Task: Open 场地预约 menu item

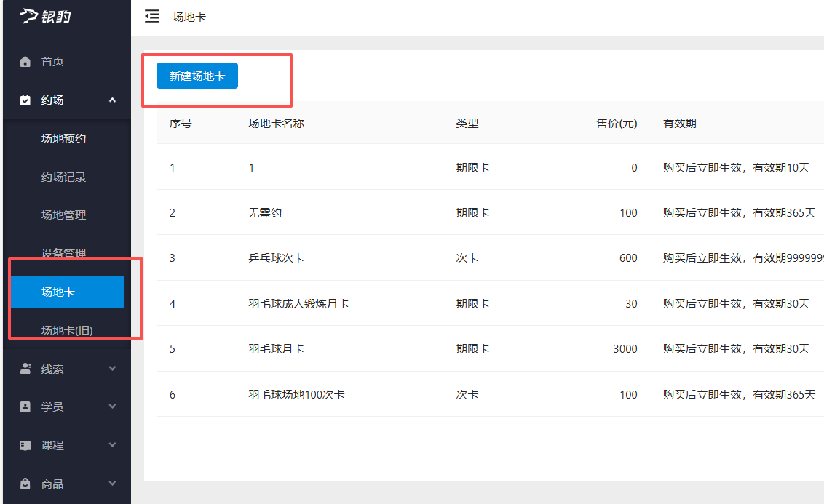Action: point(63,139)
